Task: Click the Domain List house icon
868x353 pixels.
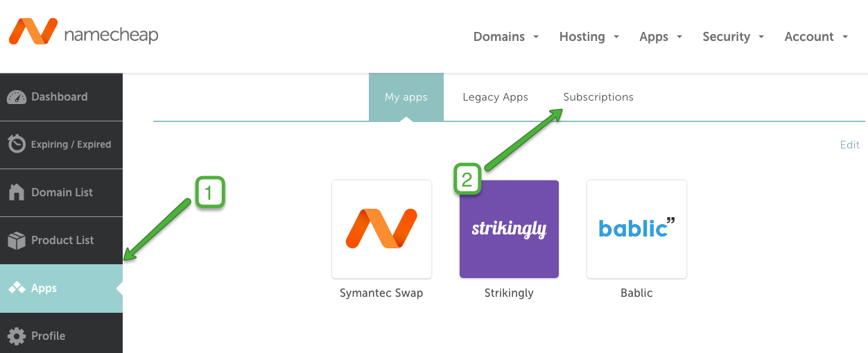Action: click(x=17, y=192)
